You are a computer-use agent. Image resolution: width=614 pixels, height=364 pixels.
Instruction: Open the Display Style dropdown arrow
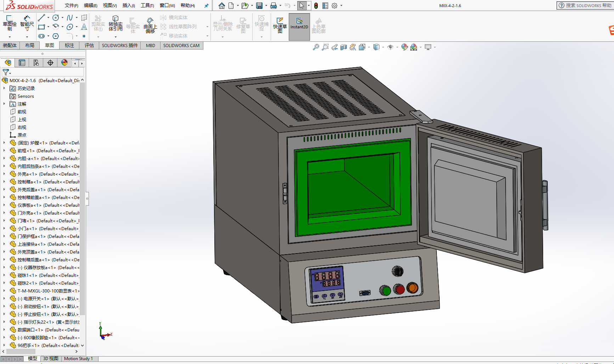[x=383, y=47]
